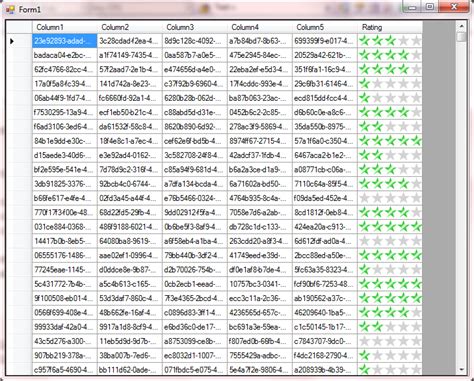The image size is (474, 381).
Task: Select the cell starting 64080ba8-9619
Action: click(130, 241)
